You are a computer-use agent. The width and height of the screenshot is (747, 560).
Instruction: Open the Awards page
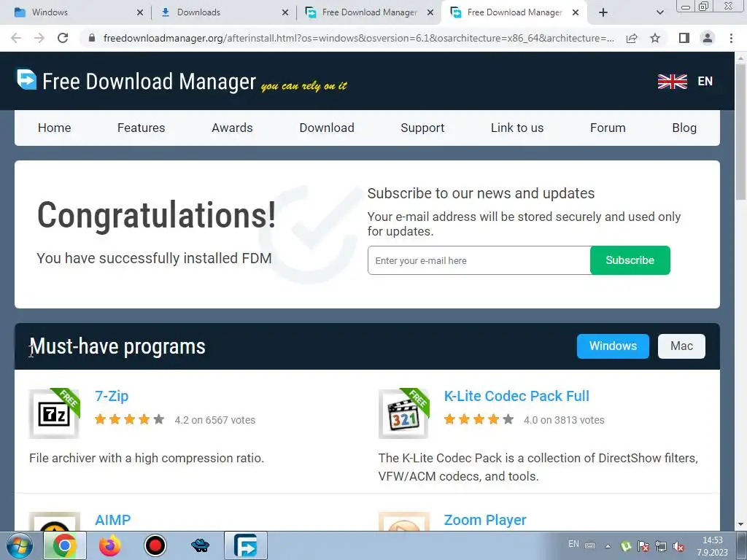(232, 128)
